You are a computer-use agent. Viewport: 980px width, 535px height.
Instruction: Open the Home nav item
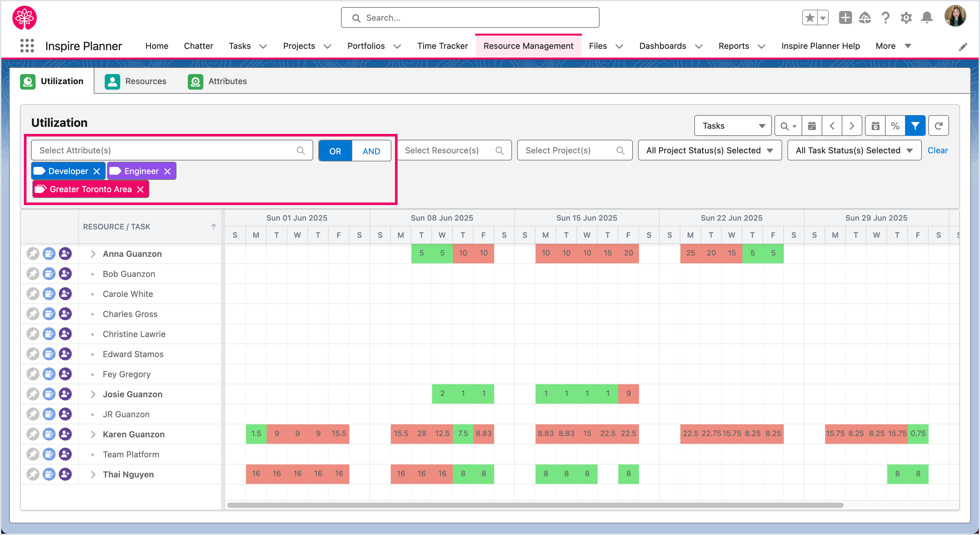[156, 46]
